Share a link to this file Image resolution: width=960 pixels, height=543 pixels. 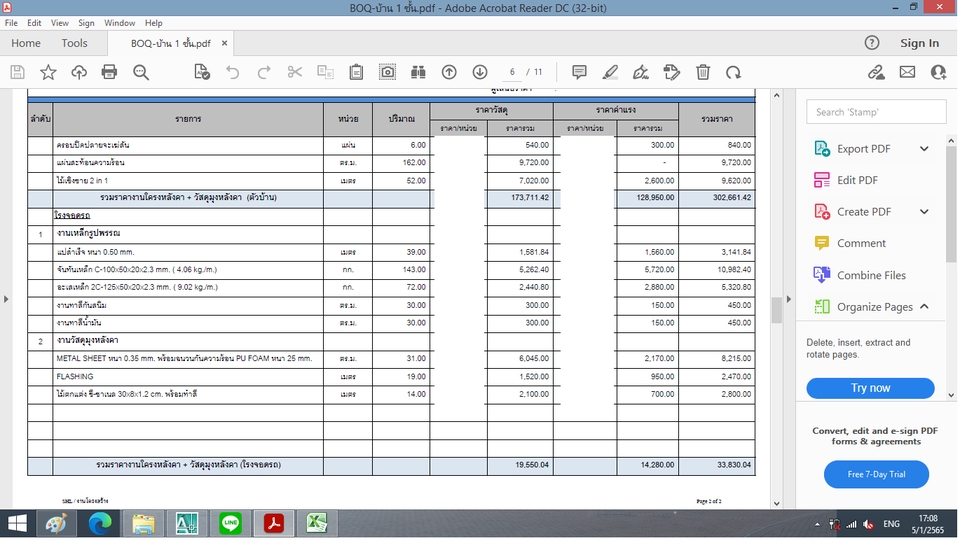point(876,72)
